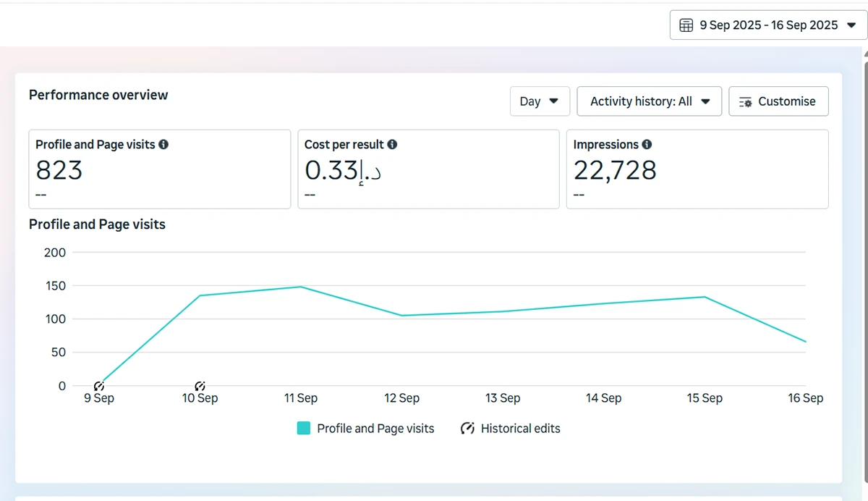The image size is (868, 501).
Task: Open the Day granularity dropdown
Action: point(540,101)
